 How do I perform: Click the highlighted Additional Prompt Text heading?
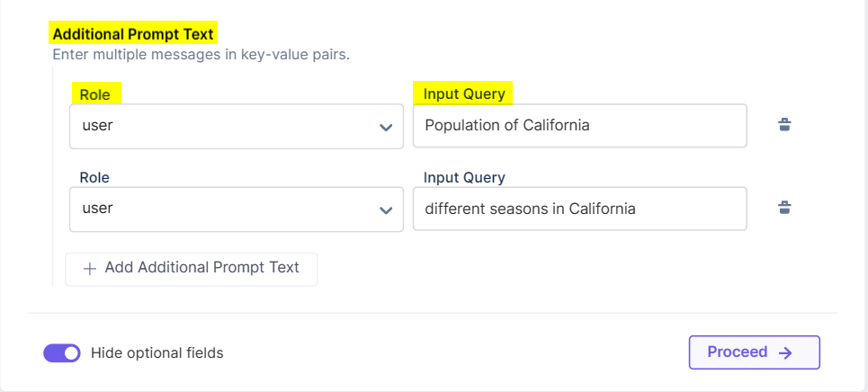133,34
